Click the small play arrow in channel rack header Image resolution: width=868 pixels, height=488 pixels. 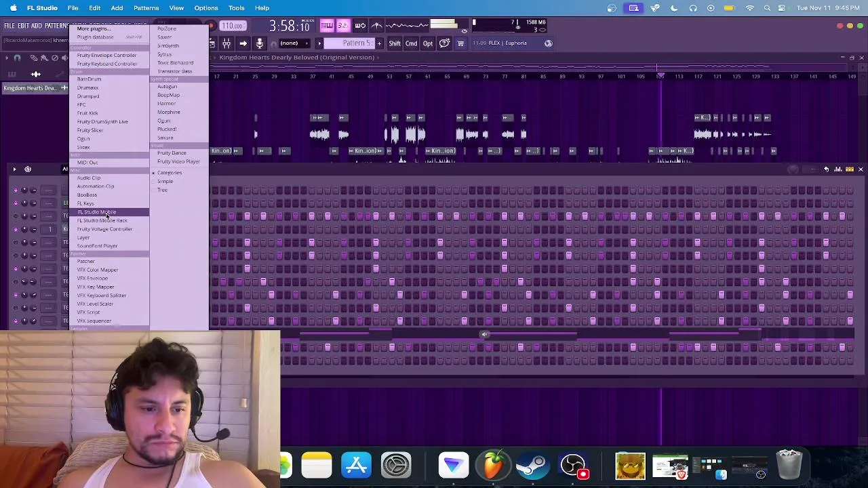(x=14, y=169)
